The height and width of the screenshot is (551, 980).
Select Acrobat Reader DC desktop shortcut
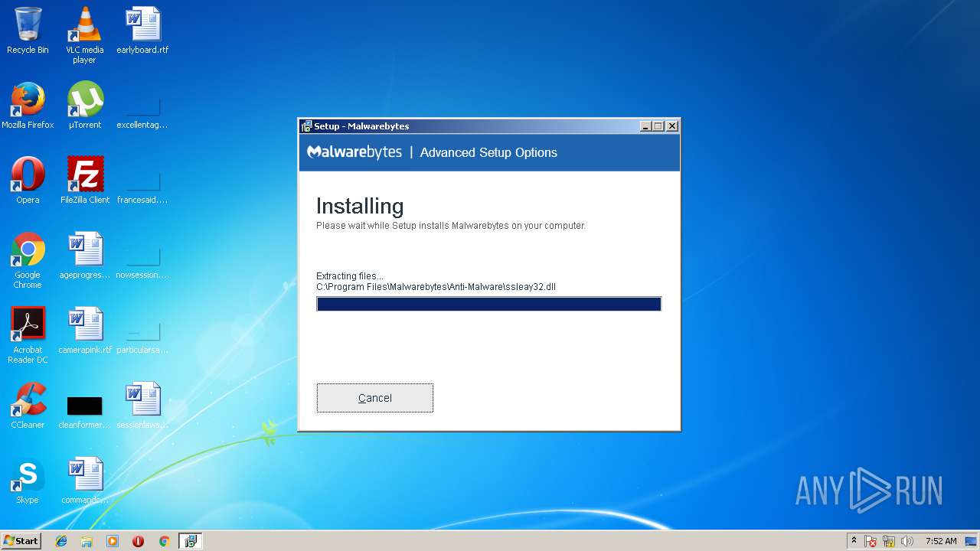coord(28,335)
